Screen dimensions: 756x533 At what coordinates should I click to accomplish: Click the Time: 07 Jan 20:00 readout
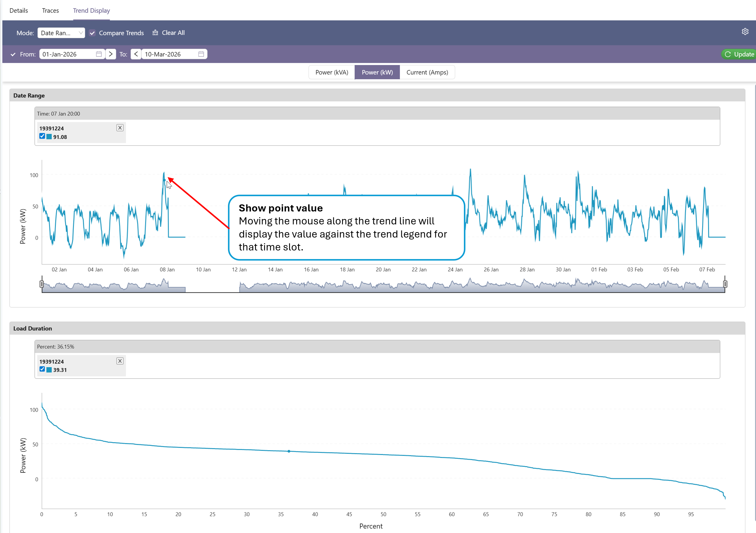[58, 114]
